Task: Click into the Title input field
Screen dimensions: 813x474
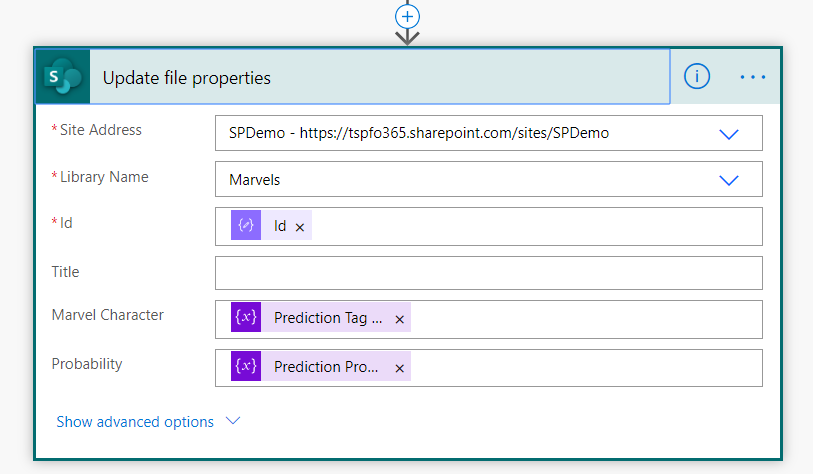Action: [488, 273]
